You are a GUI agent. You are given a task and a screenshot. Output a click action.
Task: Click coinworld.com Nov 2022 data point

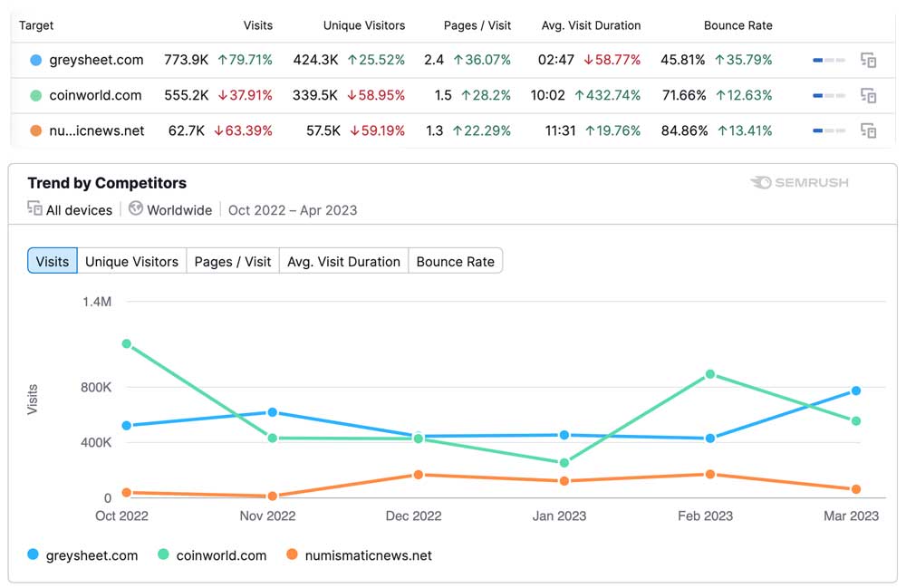(272, 438)
